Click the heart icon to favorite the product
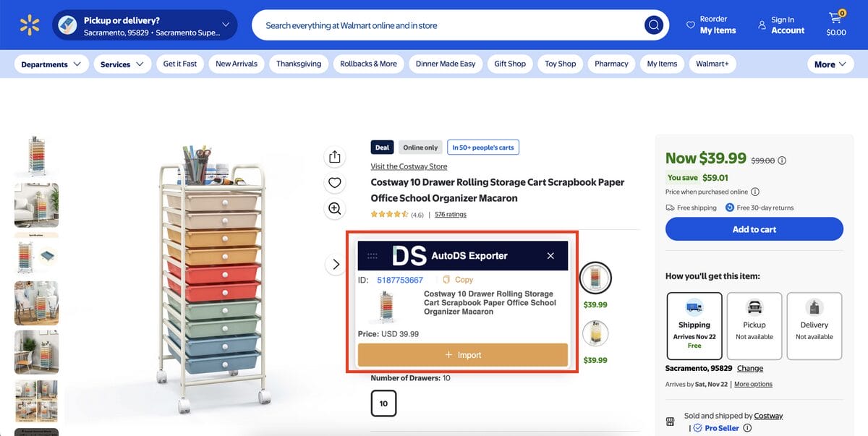This screenshot has width=868, height=436. point(334,182)
